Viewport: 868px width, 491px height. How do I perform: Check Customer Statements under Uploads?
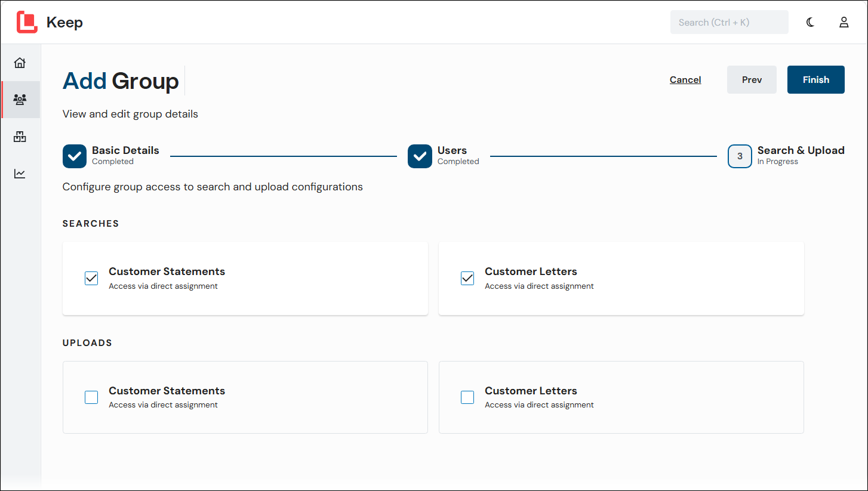coord(91,397)
